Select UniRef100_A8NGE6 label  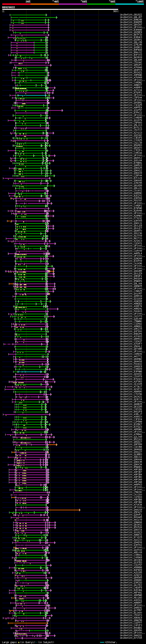click(131, 304)
